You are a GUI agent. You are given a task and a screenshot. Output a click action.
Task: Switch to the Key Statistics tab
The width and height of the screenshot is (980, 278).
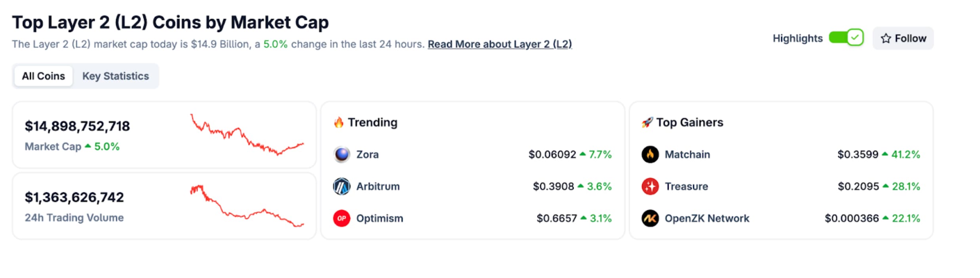(x=116, y=76)
